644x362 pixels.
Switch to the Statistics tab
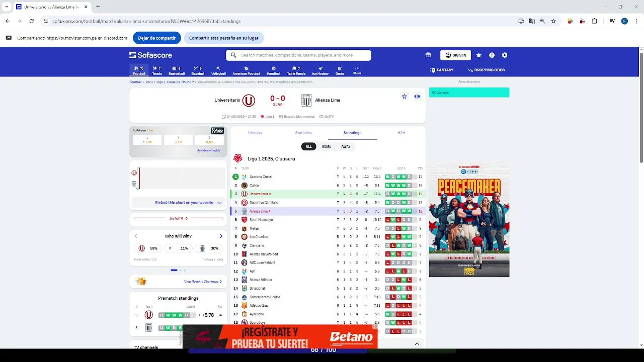click(x=303, y=133)
